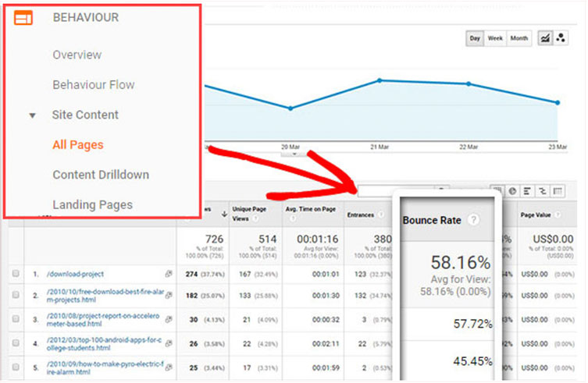Click the US$0.00 page value total
The width and height of the screenshot is (588, 383).
coord(553,239)
